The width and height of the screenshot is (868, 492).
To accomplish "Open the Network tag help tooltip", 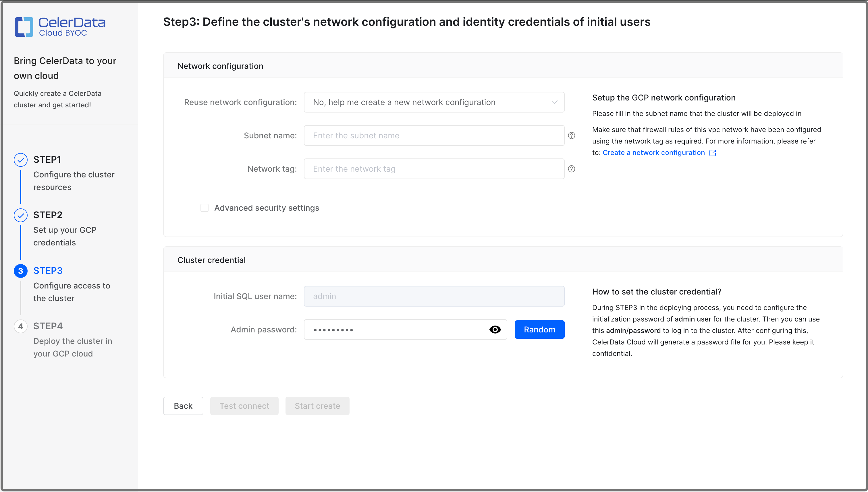I will pos(572,168).
